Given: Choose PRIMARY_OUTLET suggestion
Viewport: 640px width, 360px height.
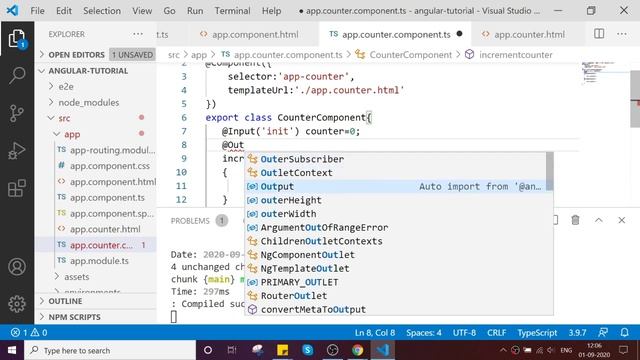Looking at the screenshot, I should point(396,282).
